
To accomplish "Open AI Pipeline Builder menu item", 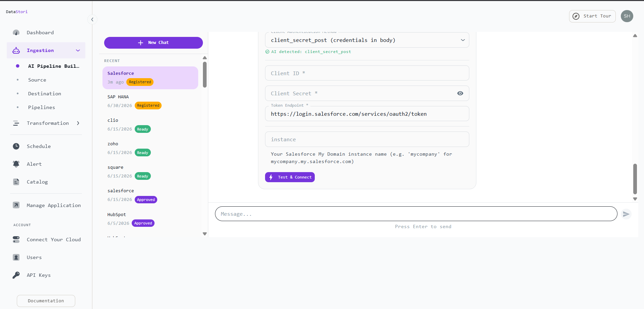I will click(x=54, y=66).
